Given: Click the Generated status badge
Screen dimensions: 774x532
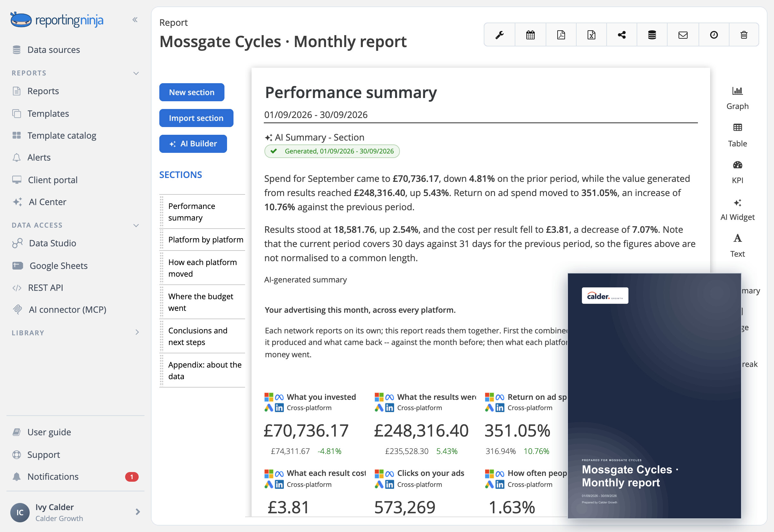Looking at the screenshot, I should [x=332, y=151].
